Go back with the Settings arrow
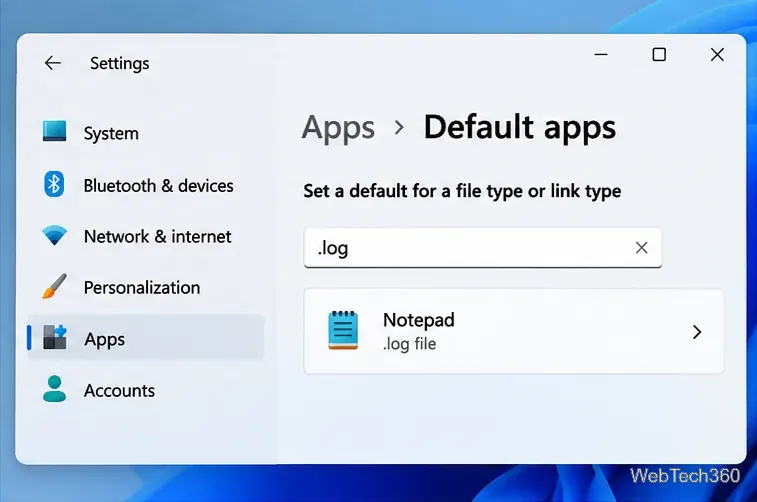 tap(53, 63)
